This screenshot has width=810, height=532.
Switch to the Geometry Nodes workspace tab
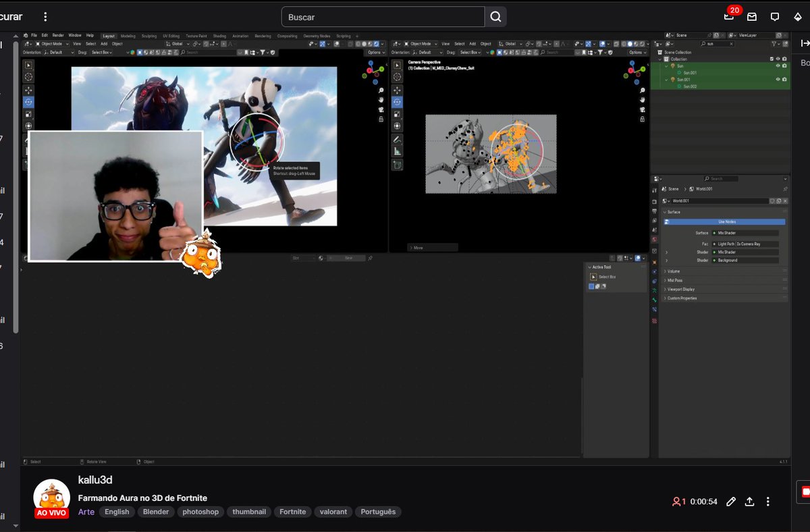click(317, 36)
